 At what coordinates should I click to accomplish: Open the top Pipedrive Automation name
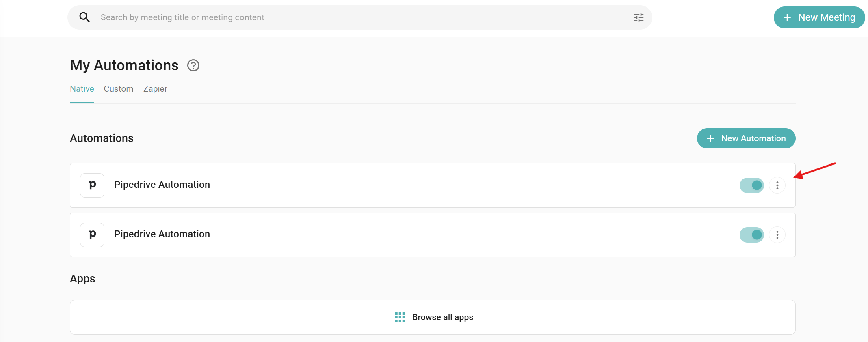click(x=162, y=185)
